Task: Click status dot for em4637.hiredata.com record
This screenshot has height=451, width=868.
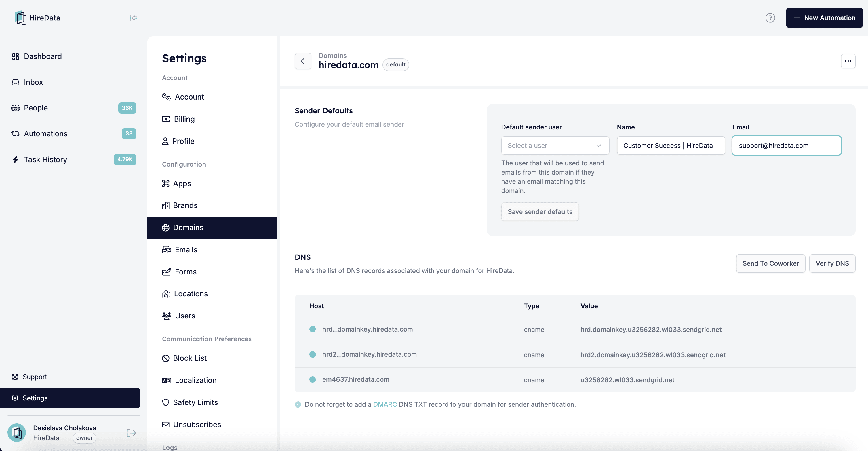Action: [x=312, y=380]
